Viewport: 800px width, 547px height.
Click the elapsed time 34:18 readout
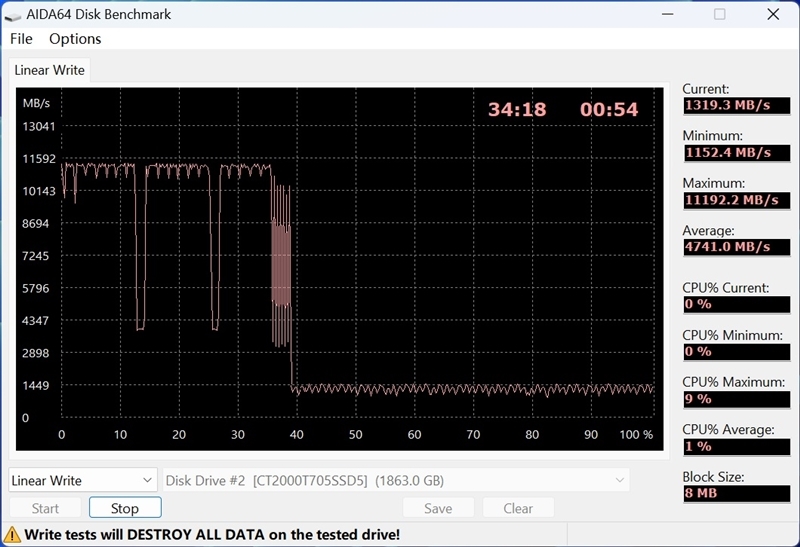pos(517,109)
